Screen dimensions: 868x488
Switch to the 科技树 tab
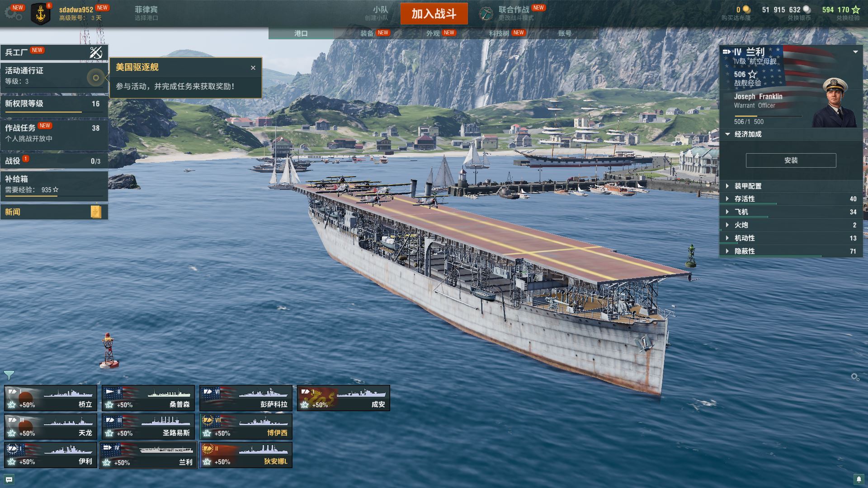(499, 33)
